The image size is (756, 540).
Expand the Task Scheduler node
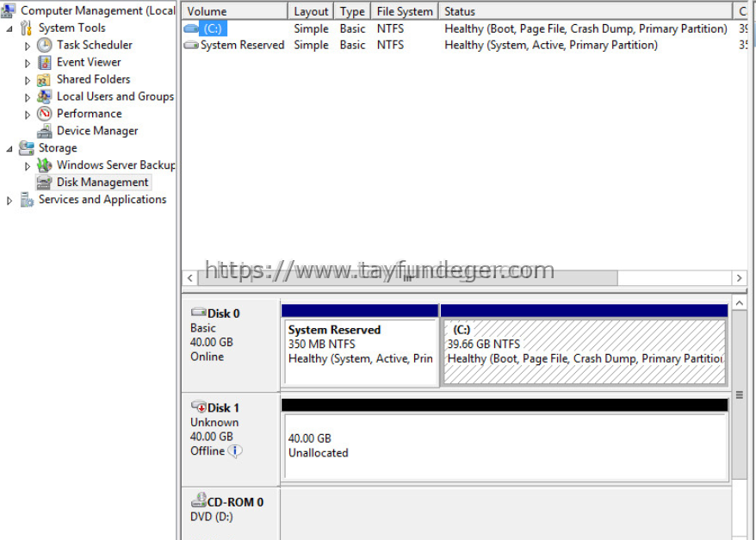pyautogui.click(x=28, y=46)
